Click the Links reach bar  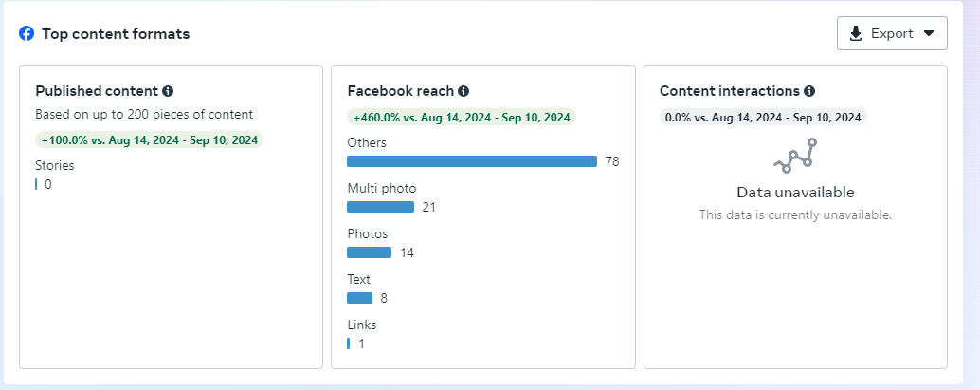click(x=349, y=344)
